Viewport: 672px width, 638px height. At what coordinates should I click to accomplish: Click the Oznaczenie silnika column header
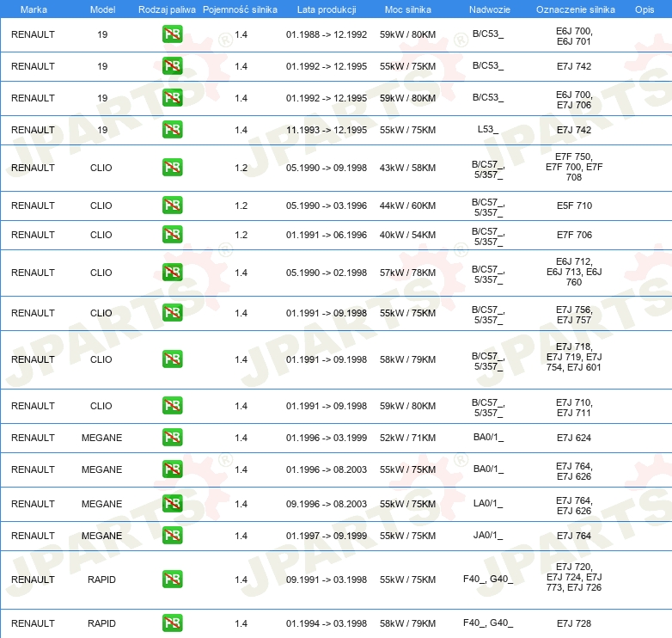coord(575,9)
